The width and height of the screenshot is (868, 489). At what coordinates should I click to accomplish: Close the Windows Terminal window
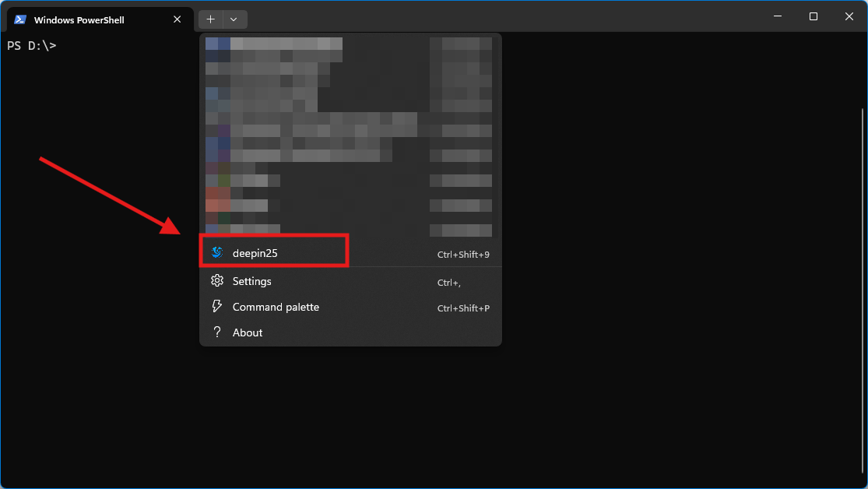pos(849,16)
